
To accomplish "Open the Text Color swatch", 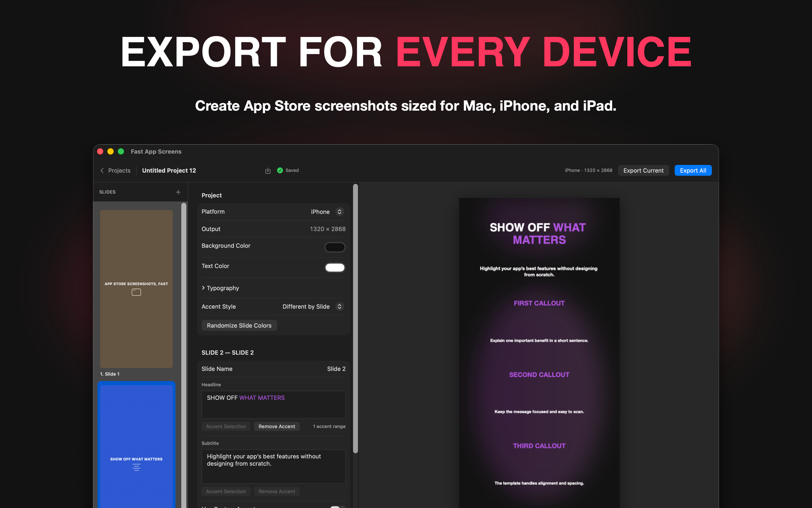I will click(x=335, y=268).
